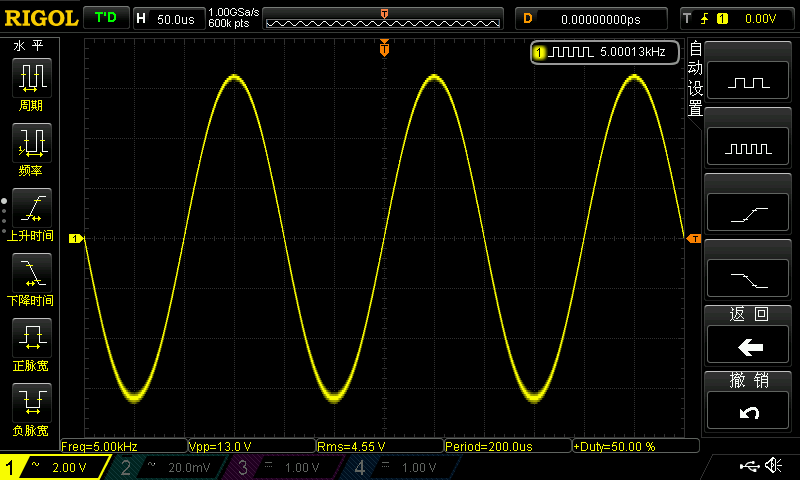The image size is (800, 480).
Task: Click horizontal timebase H 50.0us field
Action: pos(167,19)
